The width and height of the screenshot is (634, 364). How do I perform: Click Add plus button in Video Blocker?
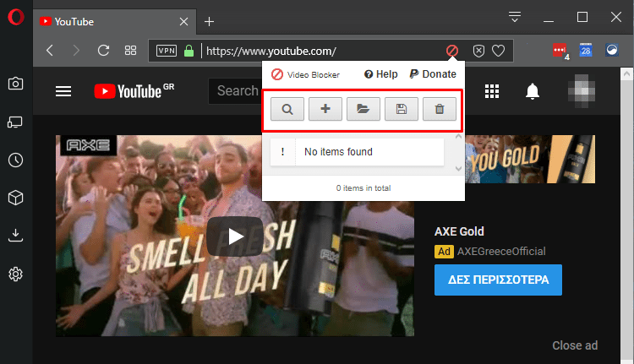(325, 109)
